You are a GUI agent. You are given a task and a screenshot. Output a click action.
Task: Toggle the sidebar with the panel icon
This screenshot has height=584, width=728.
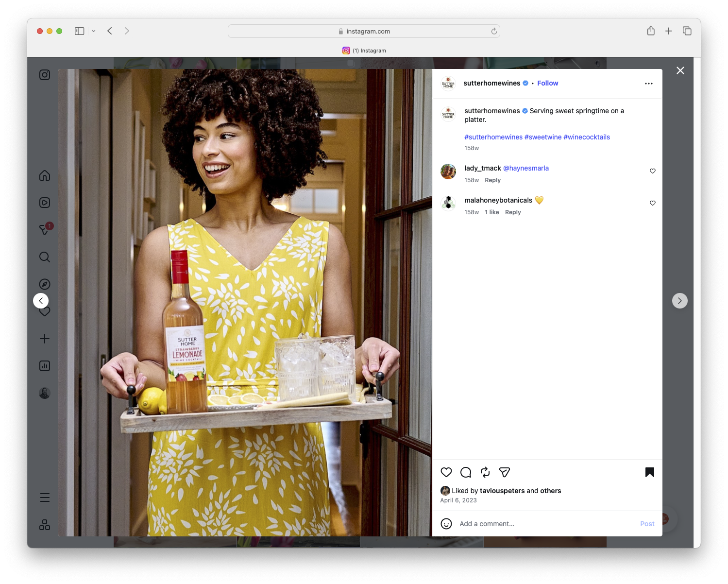click(79, 31)
